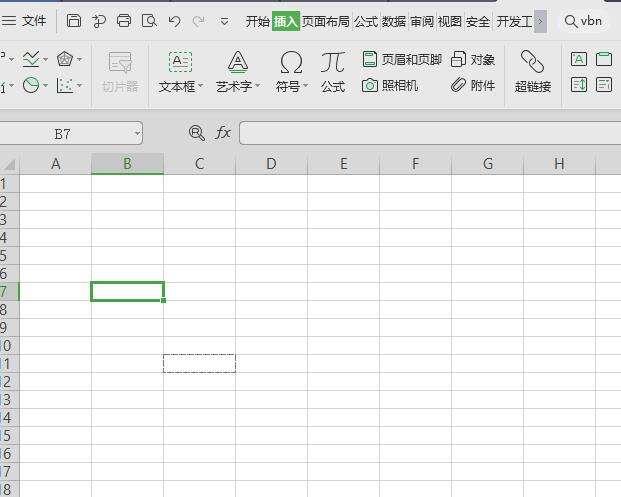Click inside the formula bar

(x=430, y=133)
